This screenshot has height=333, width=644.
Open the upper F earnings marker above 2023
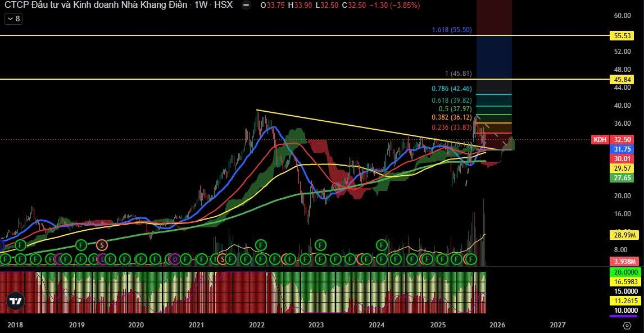pos(320,245)
